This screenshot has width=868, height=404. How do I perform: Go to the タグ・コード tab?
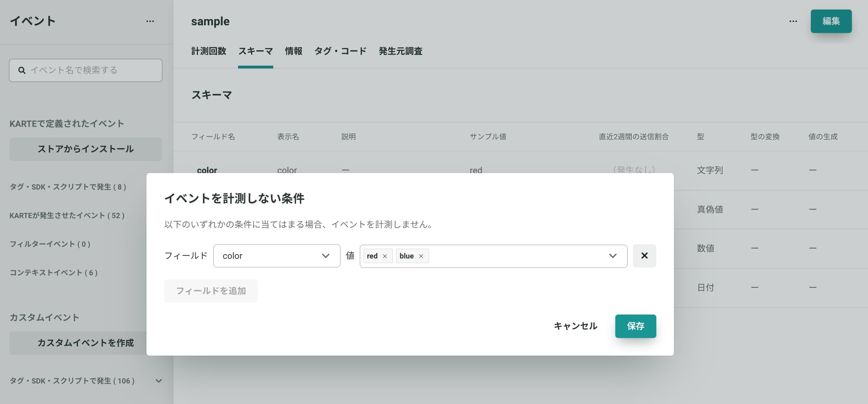(341, 51)
